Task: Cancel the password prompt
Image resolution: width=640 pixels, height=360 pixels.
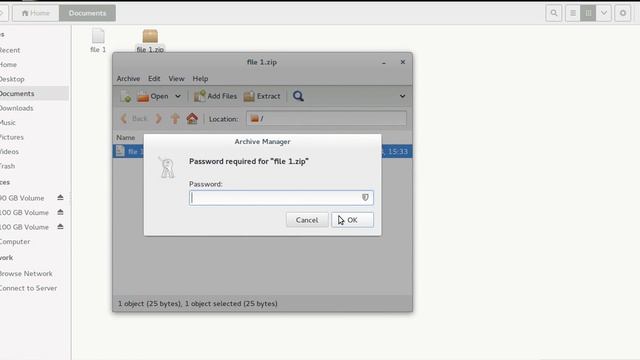Action: (307, 220)
